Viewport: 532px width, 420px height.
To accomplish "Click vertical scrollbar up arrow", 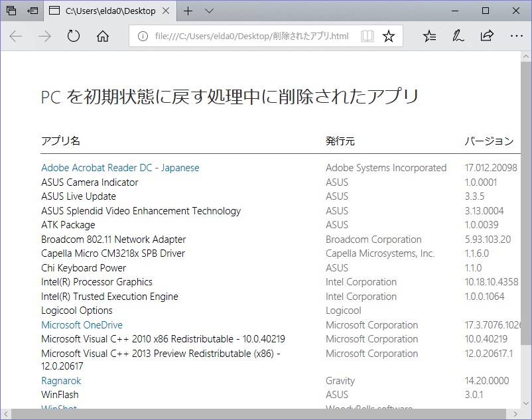I will [526, 56].
